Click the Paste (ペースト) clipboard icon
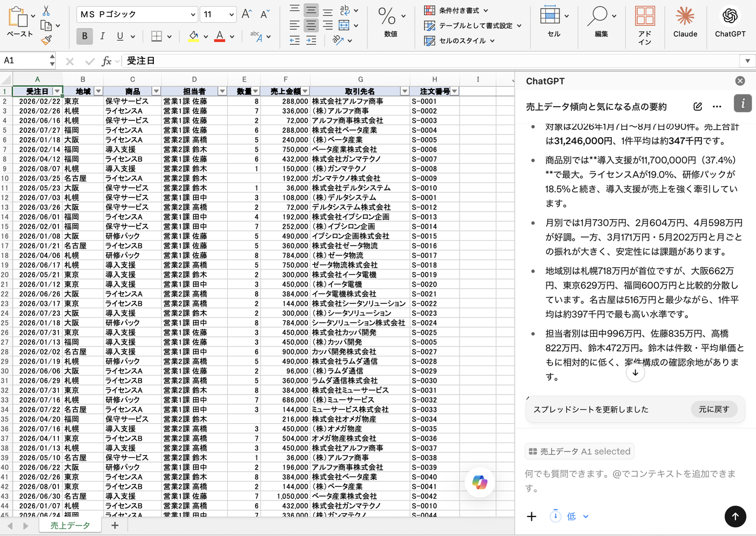756x536 pixels. pos(18,18)
